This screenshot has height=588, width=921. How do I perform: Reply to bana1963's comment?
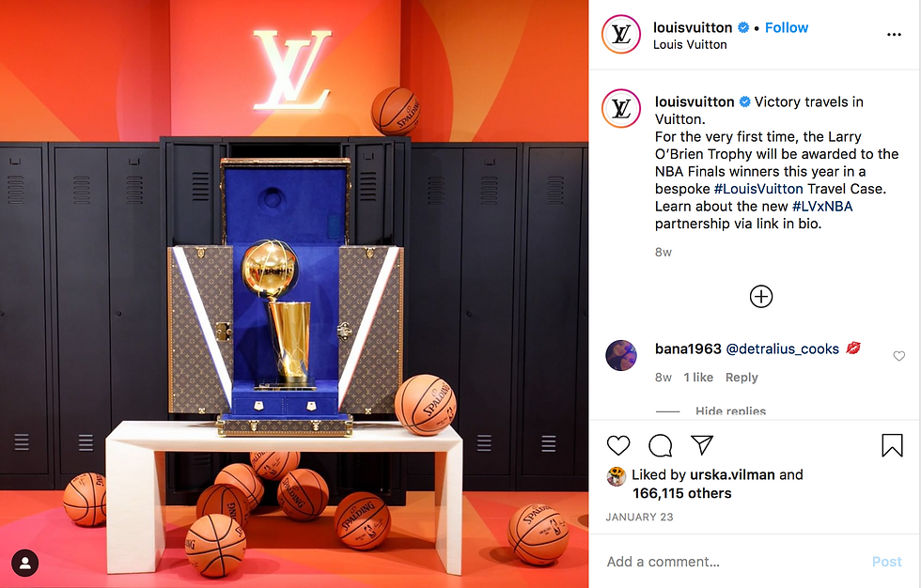pos(741,378)
